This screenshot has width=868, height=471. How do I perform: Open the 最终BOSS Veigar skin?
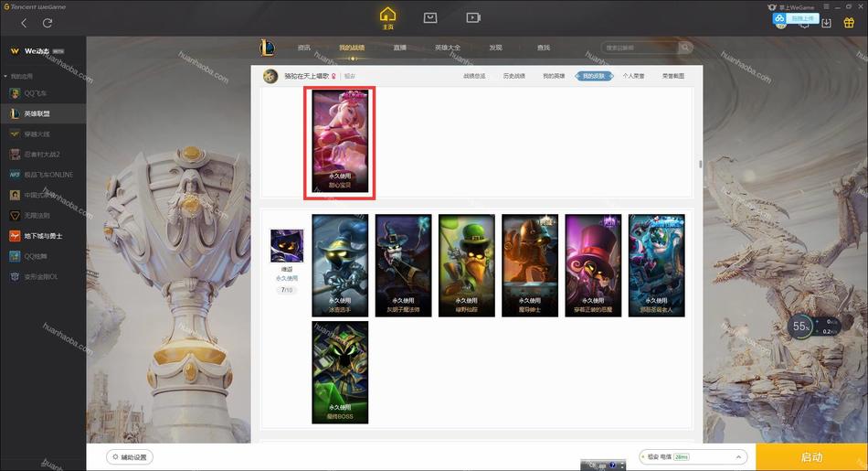coord(340,372)
